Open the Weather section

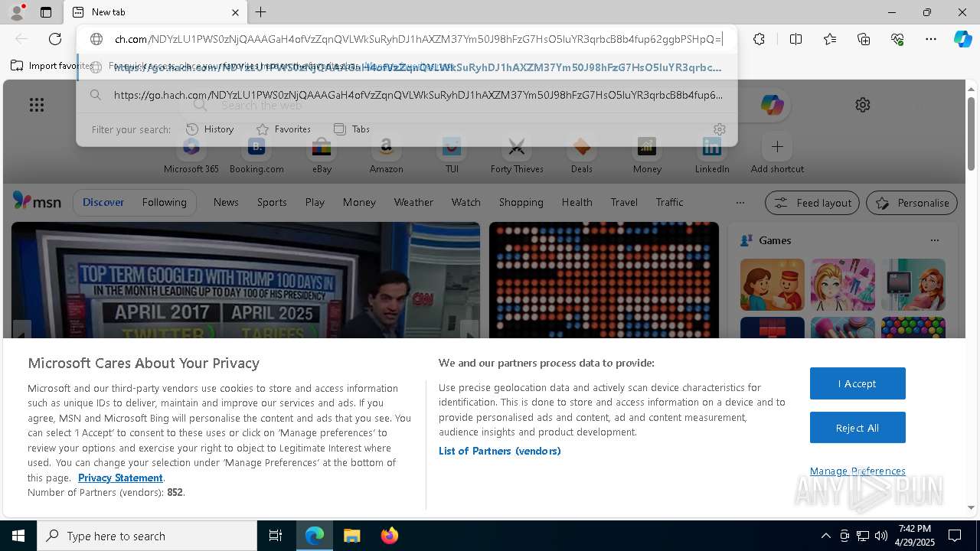(413, 202)
